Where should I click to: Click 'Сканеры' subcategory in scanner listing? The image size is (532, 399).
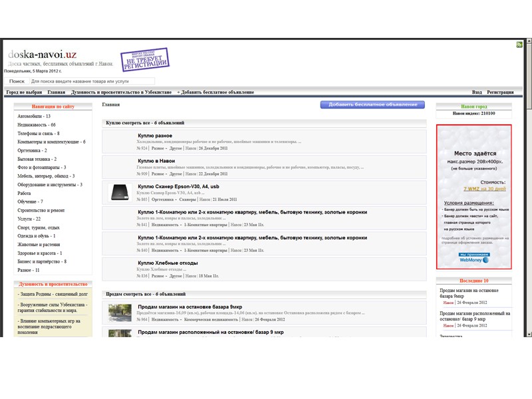click(188, 199)
